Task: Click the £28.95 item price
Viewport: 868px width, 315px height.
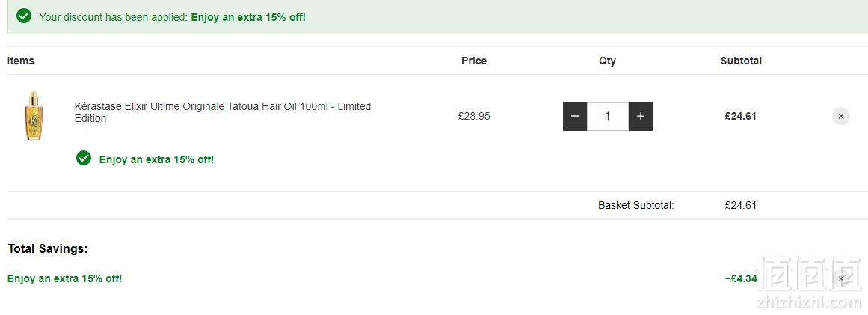Action: coord(474,116)
